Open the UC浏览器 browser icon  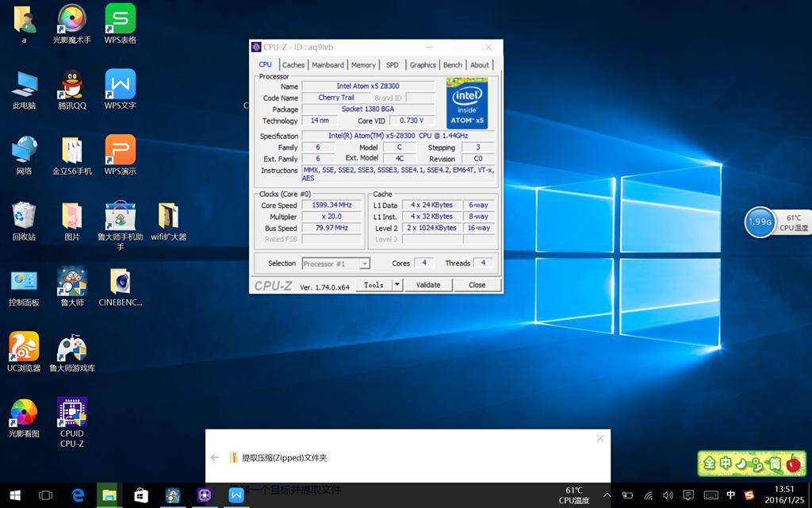pyautogui.click(x=24, y=348)
